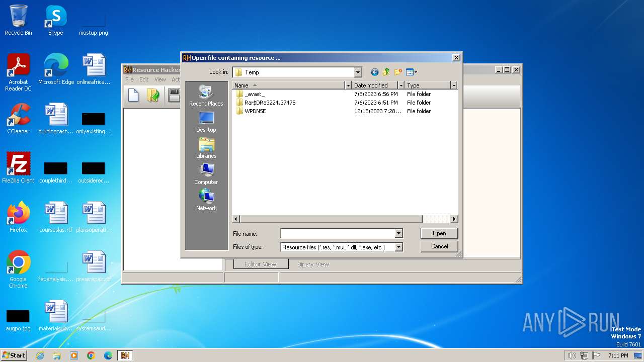Click the File name input field

pos(338,233)
